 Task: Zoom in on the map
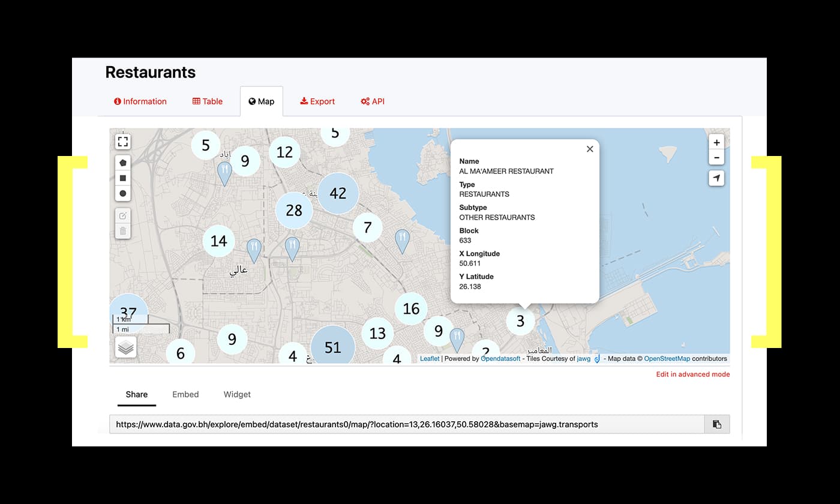[716, 142]
